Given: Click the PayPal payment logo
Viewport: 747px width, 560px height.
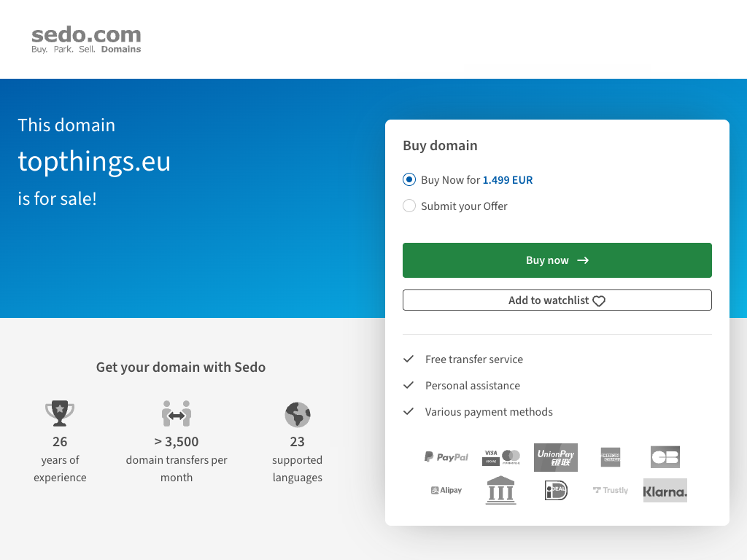Looking at the screenshot, I should [x=446, y=457].
